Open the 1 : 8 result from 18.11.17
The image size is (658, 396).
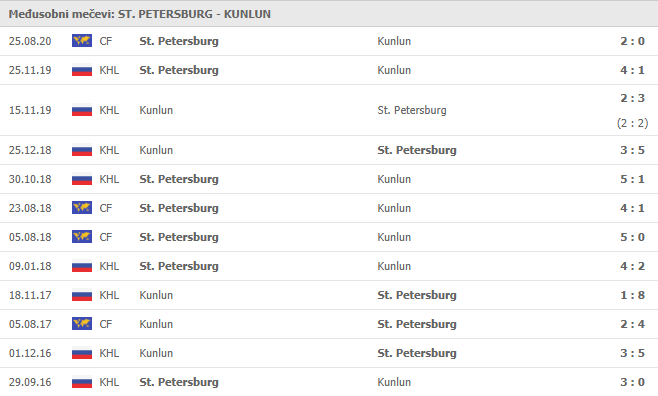pyautogui.click(x=632, y=295)
